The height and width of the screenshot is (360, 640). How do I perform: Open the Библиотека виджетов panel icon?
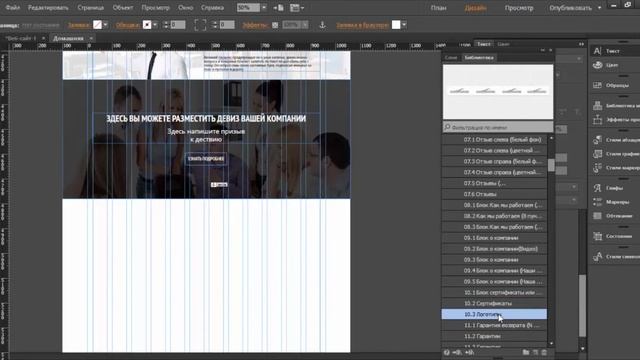pyautogui.click(x=598, y=105)
